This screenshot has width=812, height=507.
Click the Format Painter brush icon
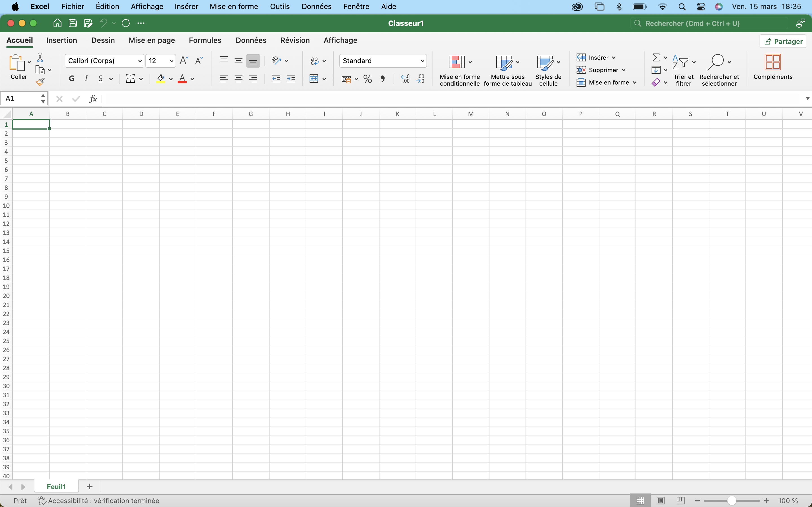coord(40,82)
